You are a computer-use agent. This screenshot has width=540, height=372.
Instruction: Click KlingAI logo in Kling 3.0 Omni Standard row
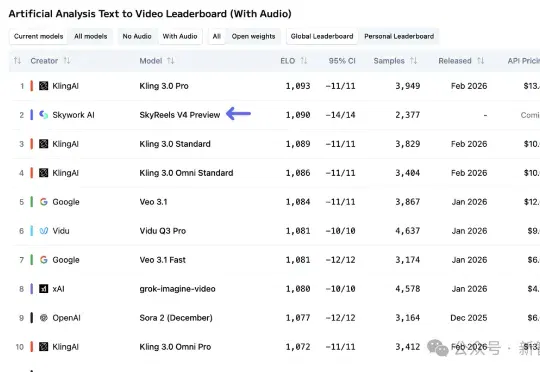click(x=43, y=173)
